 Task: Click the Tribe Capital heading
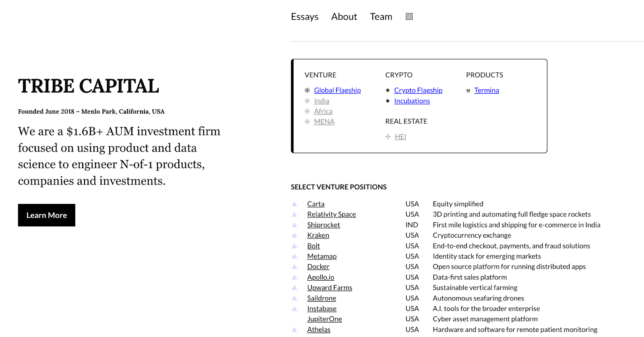click(x=89, y=86)
